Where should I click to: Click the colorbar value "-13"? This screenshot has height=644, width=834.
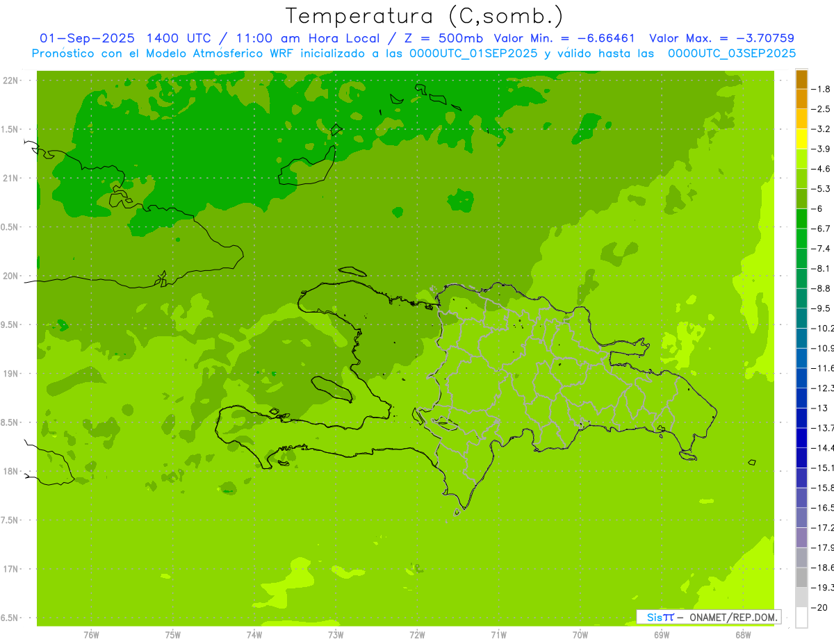pos(820,408)
